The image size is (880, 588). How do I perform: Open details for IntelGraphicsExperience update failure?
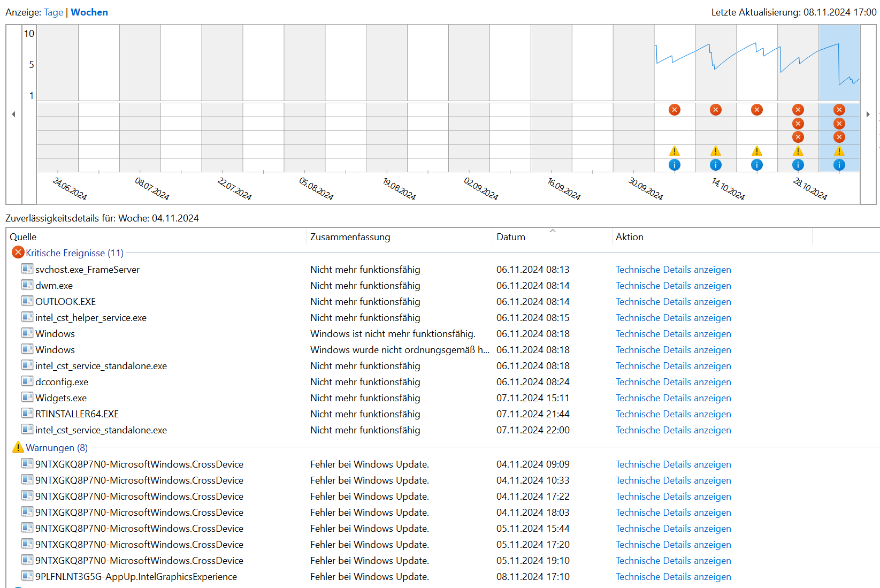click(674, 577)
